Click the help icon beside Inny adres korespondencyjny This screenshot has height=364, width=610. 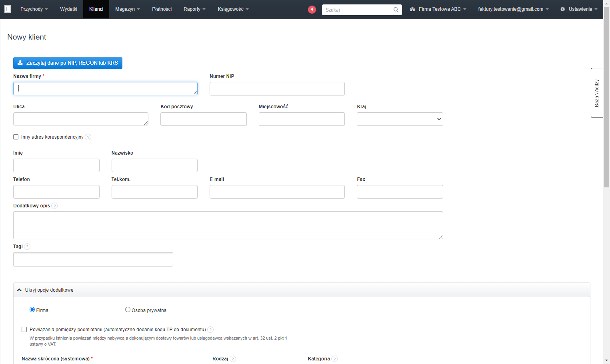click(x=88, y=137)
